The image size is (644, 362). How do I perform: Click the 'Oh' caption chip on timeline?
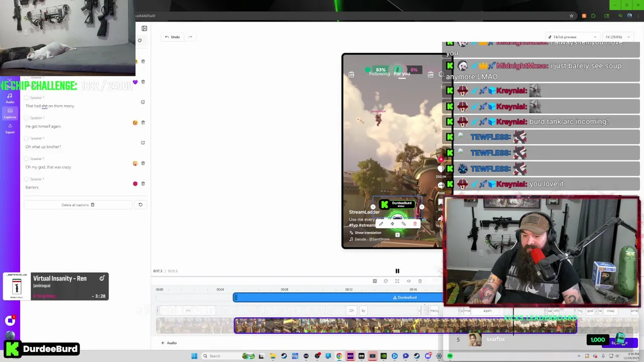pyautogui.click(x=352, y=311)
